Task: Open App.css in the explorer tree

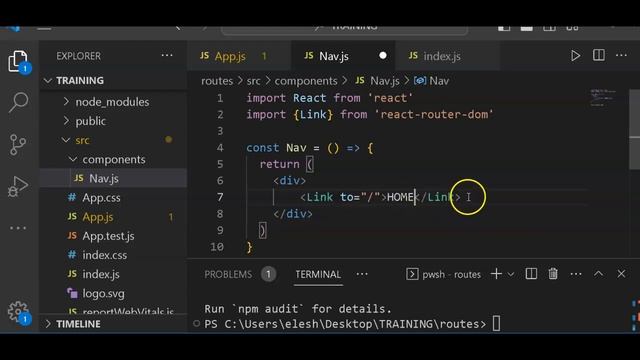Action: pyautogui.click(x=101, y=198)
